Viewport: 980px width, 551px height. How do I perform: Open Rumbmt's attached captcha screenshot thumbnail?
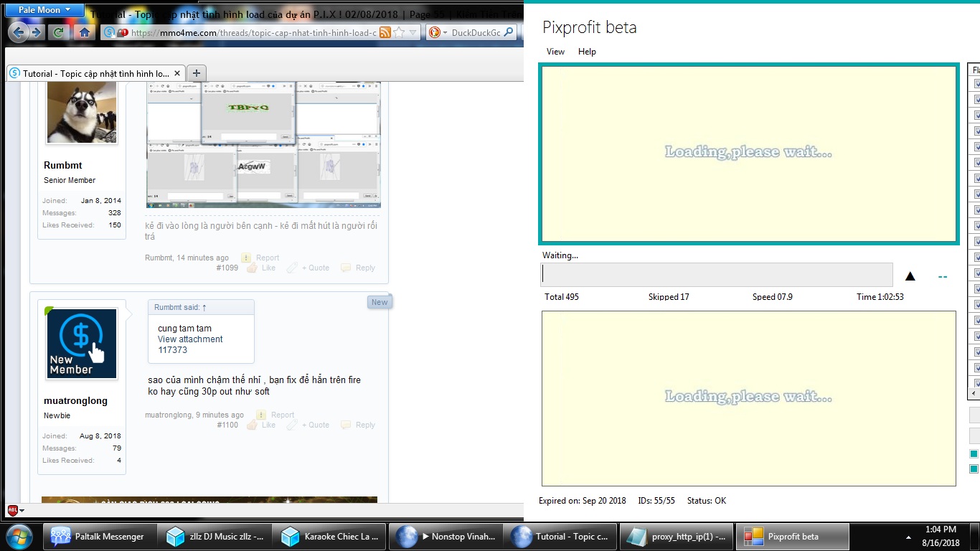pos(263,145)
